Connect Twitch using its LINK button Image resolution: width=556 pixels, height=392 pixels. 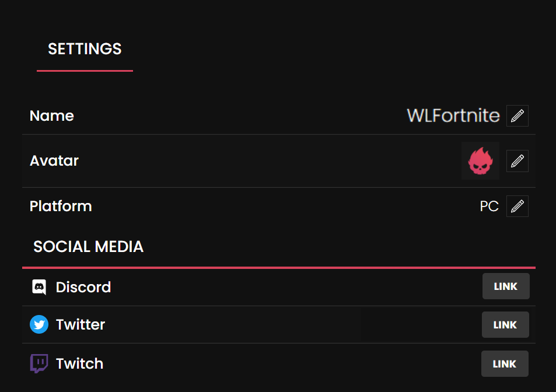tap(505, 364)
